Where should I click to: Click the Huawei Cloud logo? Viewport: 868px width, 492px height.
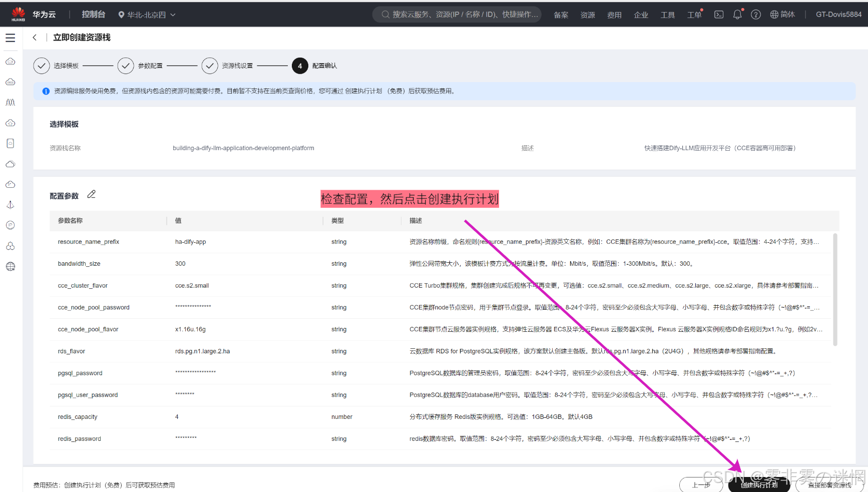(19, 15)
